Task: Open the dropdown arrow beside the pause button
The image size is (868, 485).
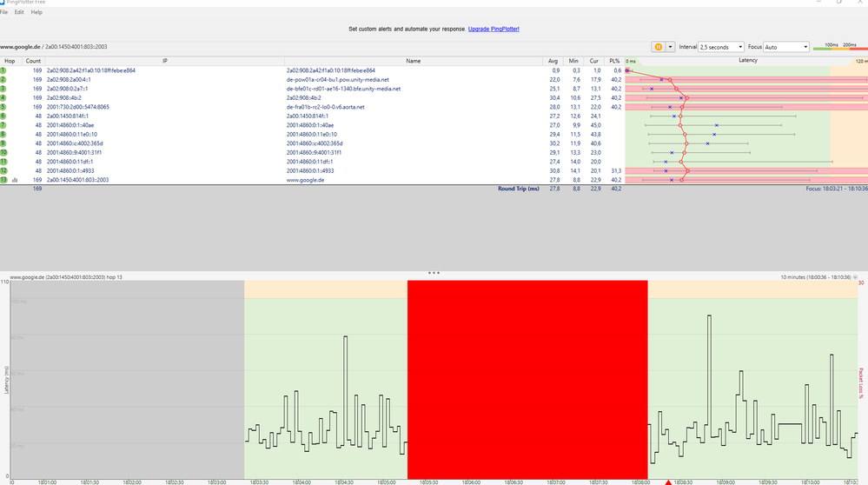Action: (670, 47)
